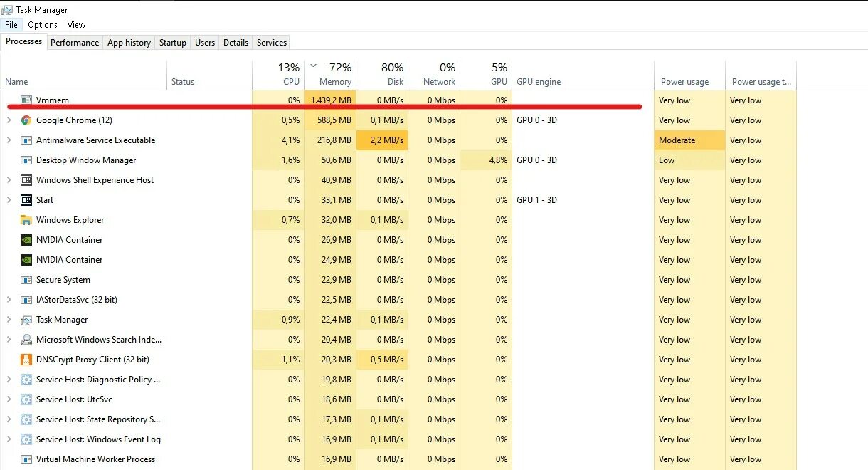Click the Antimalware Service Executable icon
Viewport: 868px width, 470px height.
pos(26,140)
